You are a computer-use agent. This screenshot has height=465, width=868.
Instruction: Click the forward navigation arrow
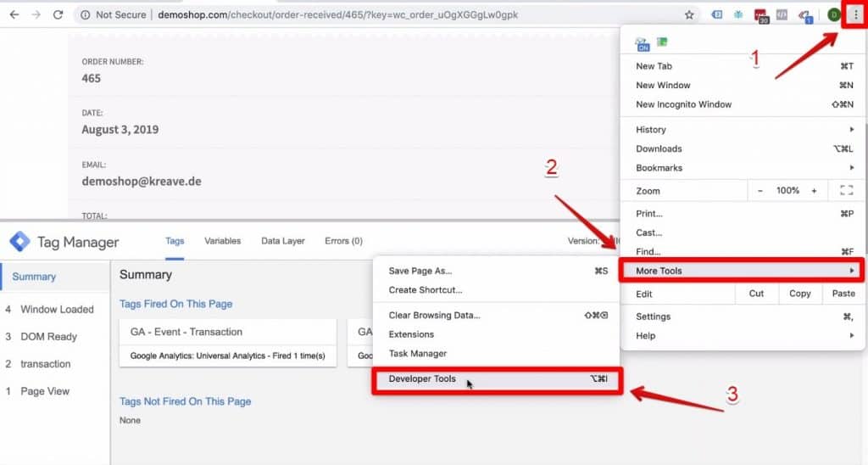(36, 15)
